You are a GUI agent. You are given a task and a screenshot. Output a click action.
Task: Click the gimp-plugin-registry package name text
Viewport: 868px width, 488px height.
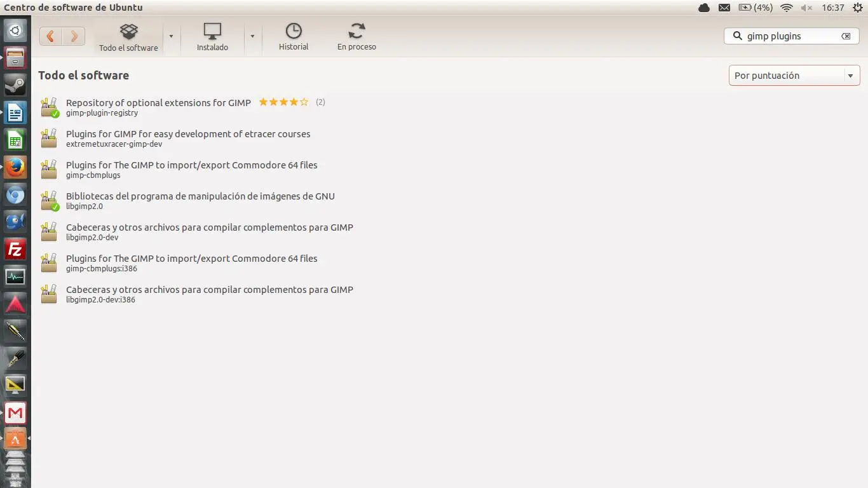(x=102, y=113)
